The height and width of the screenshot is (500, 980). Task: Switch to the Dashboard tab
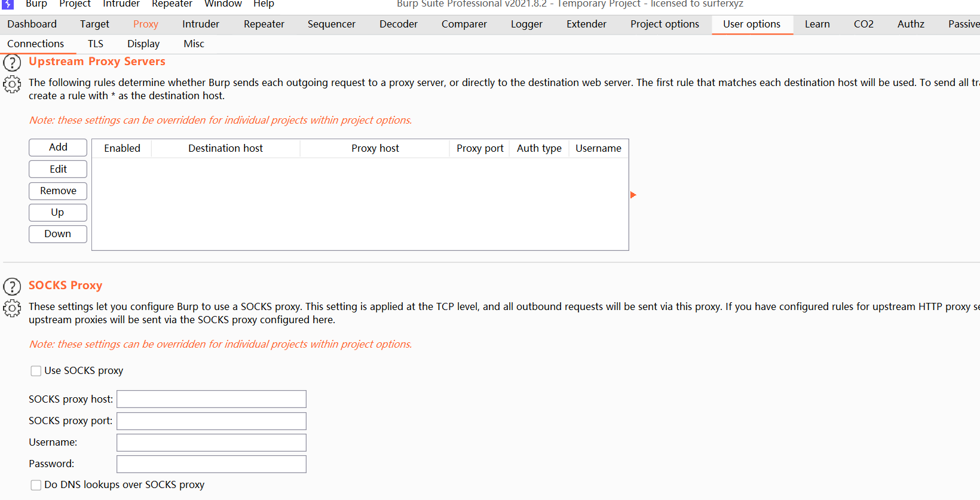point(32,24)
